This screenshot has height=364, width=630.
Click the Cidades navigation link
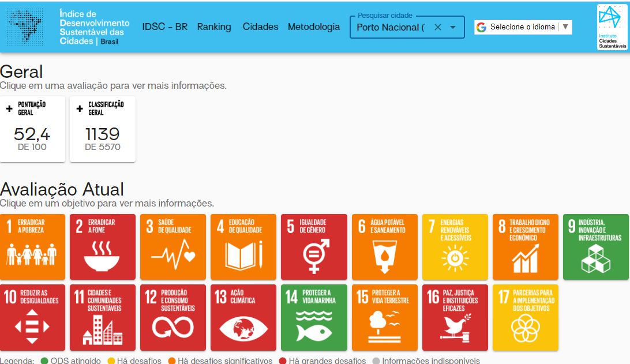point(260,27)
